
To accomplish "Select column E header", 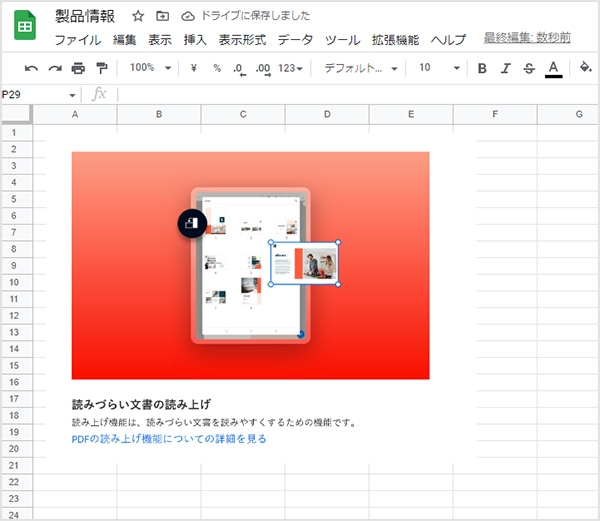I will 411,114.
